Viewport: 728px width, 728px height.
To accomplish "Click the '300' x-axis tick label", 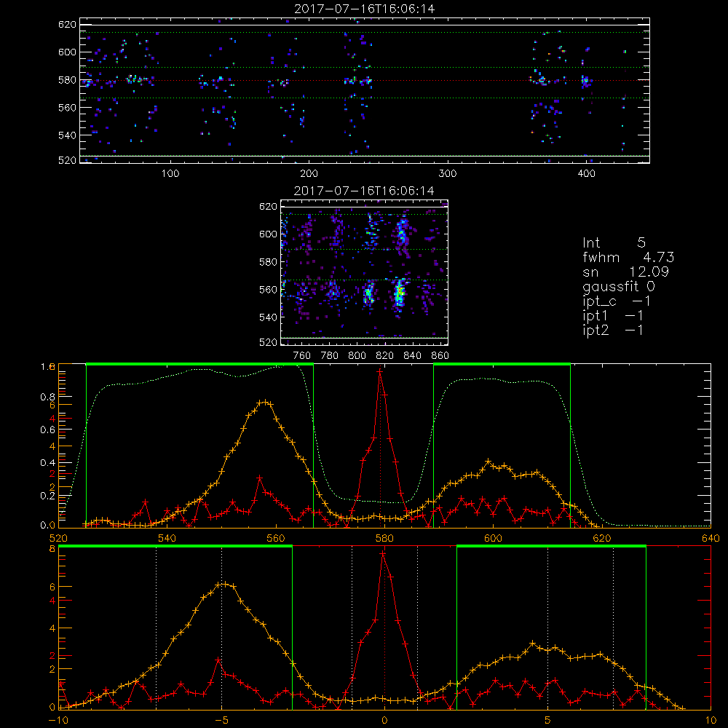I will [x=448, y=174].
